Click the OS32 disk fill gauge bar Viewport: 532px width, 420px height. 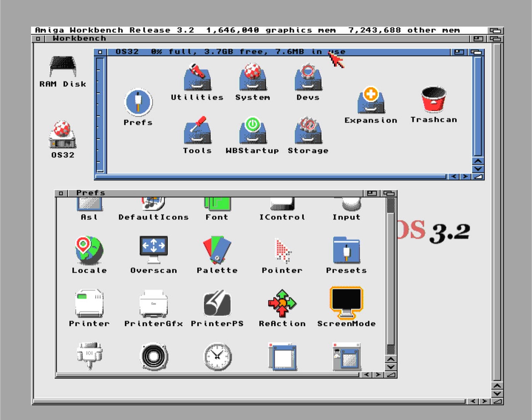[100, 115]
